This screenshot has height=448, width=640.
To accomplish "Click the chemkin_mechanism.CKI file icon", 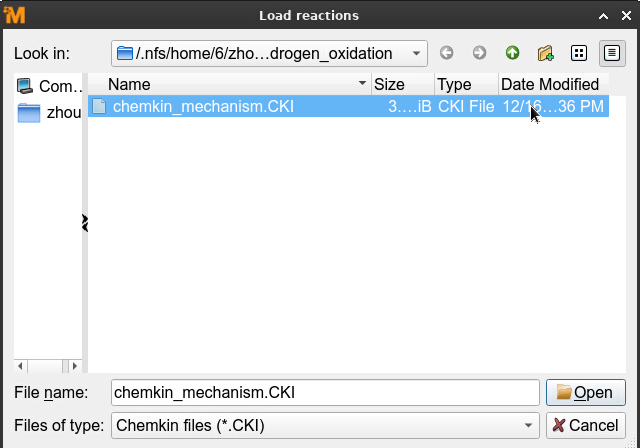I will tap(98, 106).
